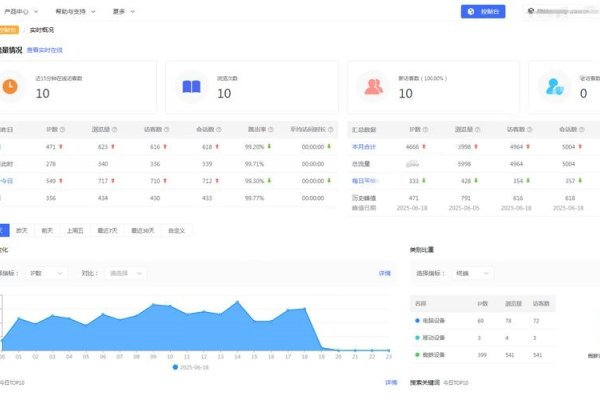
Task: Click the 717 page views cell
Action: click(x=103, y=181)
